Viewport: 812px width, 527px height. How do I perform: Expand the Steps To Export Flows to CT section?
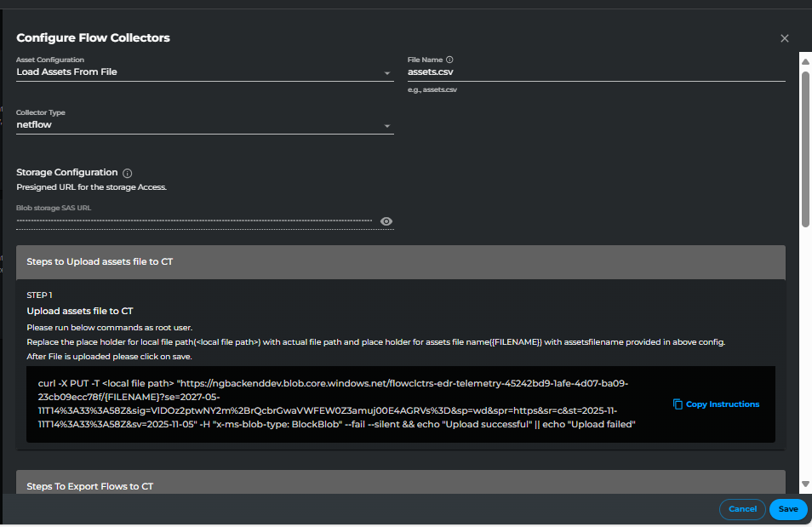coord(400,486)
